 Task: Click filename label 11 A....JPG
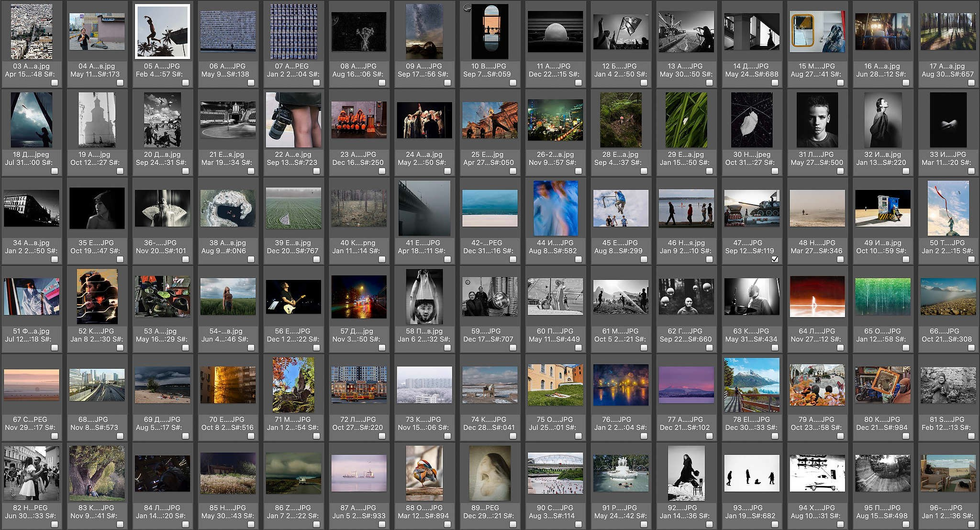click(x=553, y=66)
